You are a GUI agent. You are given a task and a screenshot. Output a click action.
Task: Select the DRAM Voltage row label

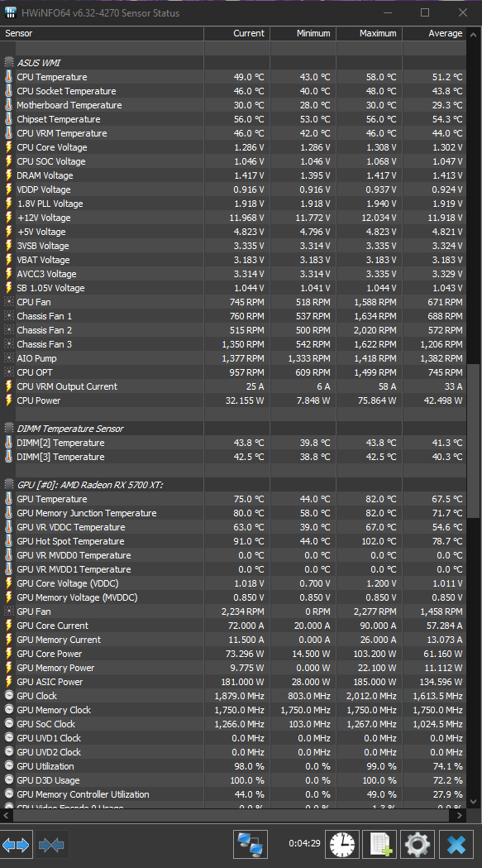(45, 175)
